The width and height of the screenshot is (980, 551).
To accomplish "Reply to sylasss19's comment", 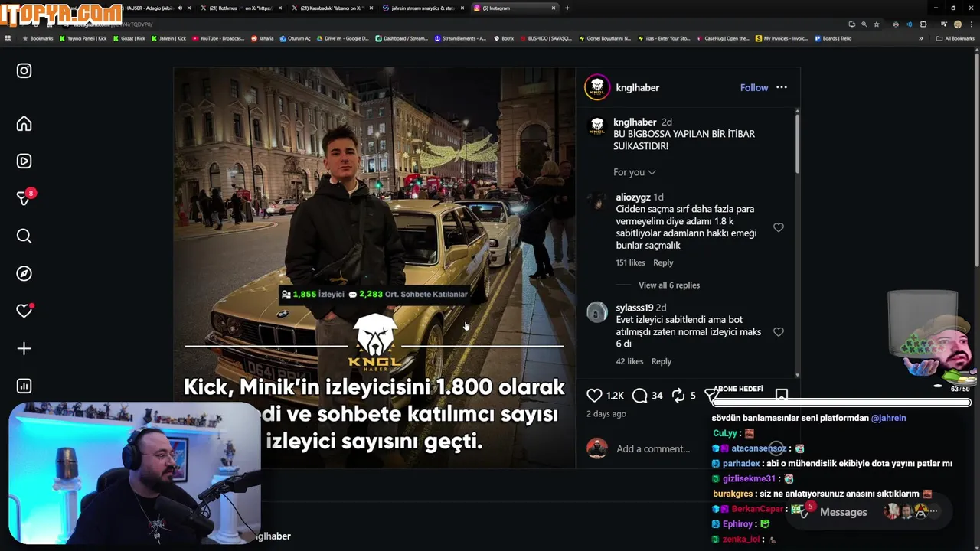I will pyautogui.click(x=661, y=361).
